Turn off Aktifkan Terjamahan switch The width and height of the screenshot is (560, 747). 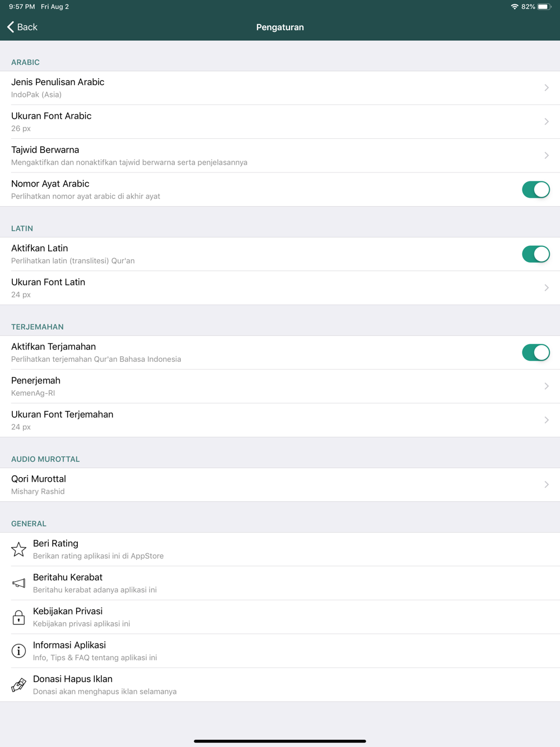coord(535,352)
